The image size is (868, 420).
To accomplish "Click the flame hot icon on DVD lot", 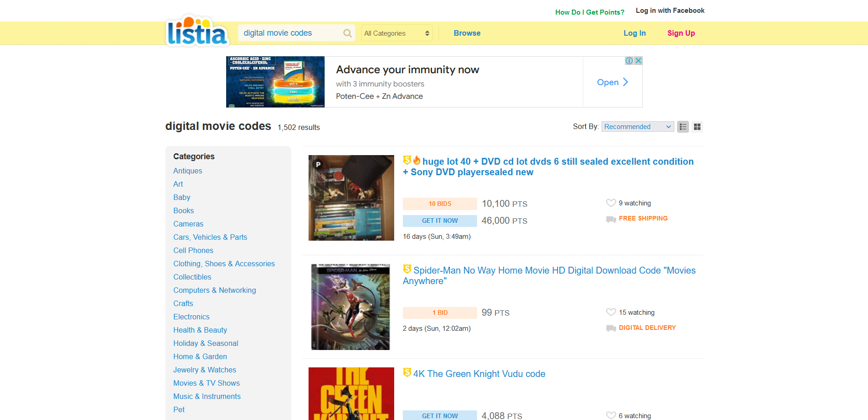I will (417, 160).
